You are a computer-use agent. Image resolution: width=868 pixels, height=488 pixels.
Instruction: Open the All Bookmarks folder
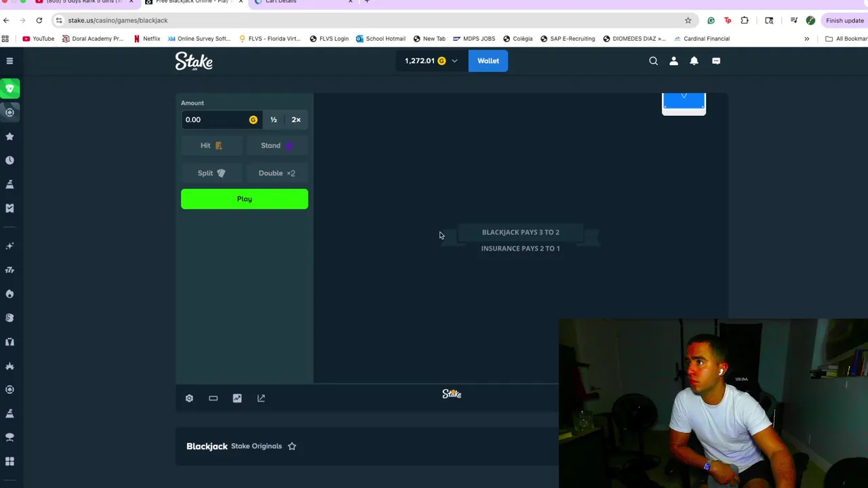(x=846, y=39)
